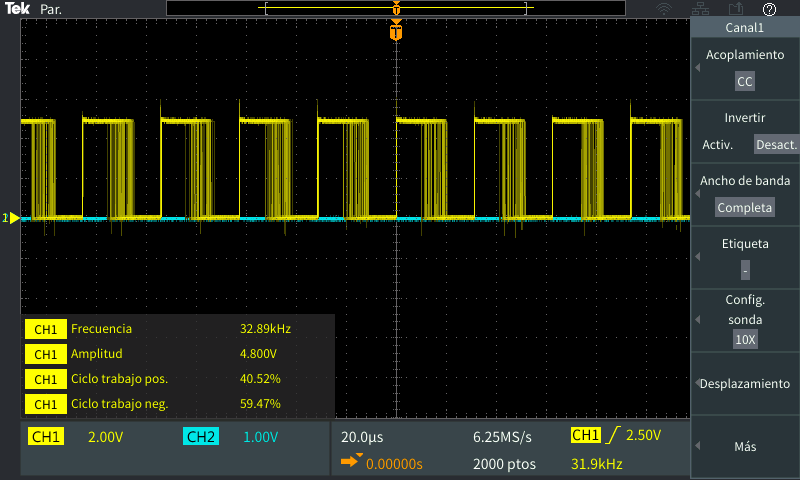Screen dimensions: 800x480
Task: Click the orange horizontal position arrow icon
Action: click(x=352, y=461)
